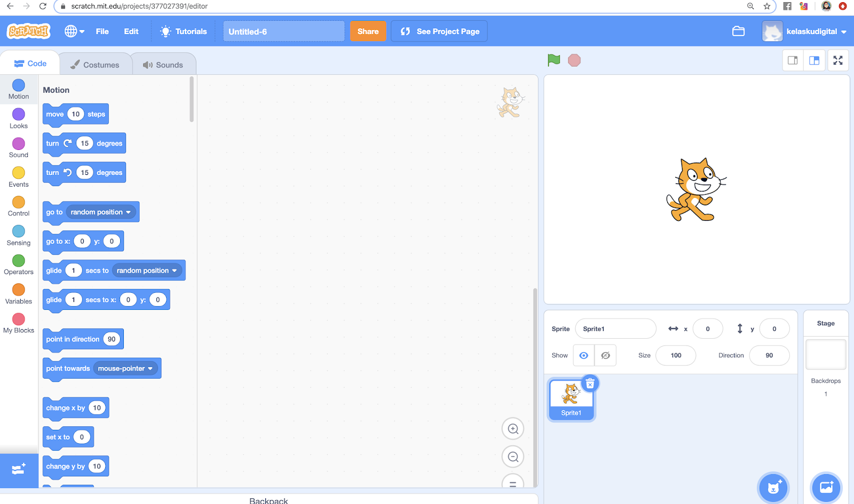Screen dimensions: 854x504
Task: Zoom in the code workspace
Action: pos(513,429)
